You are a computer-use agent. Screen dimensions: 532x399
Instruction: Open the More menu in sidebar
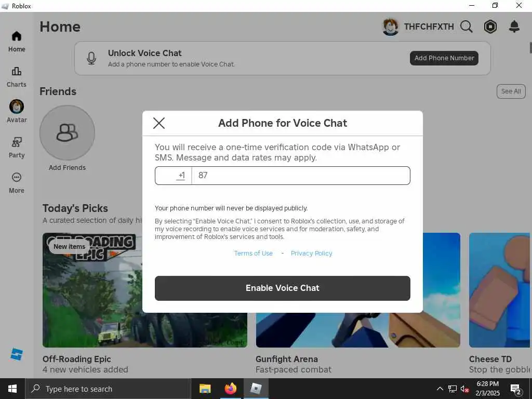[17, 183]
